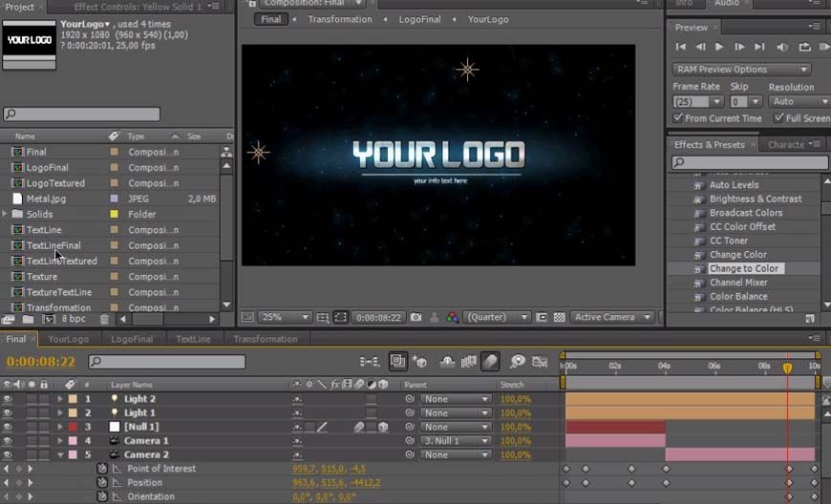Image resolution: width=831 pixels, height=504 pixels.
Task: Open Interpret Footage icon in Project panel
Action: tap(8, 319)
